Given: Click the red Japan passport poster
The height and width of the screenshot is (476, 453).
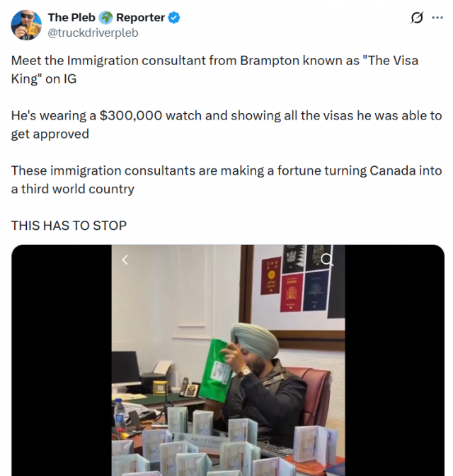Looking at the screenshot, I should point(270,275).
